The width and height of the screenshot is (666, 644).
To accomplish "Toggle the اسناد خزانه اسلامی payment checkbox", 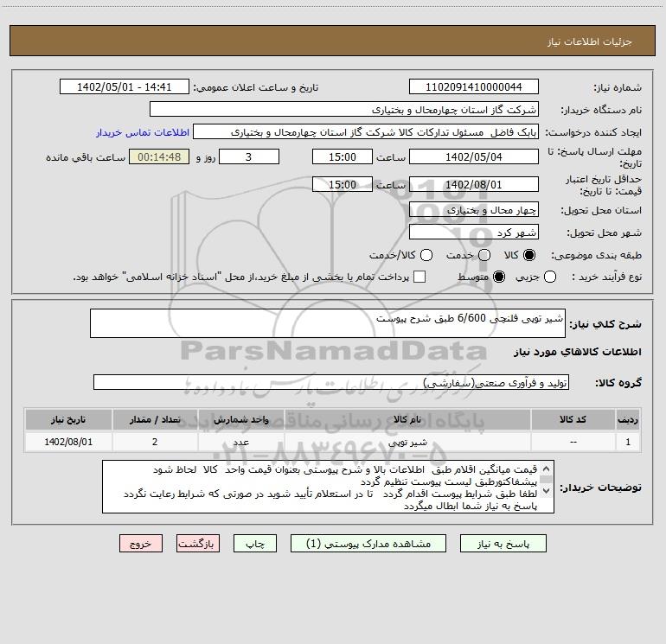I will click(419, 277).
